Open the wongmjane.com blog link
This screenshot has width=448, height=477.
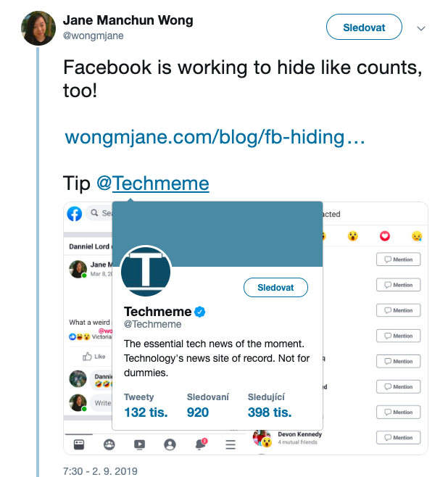[x=215, y=137]
